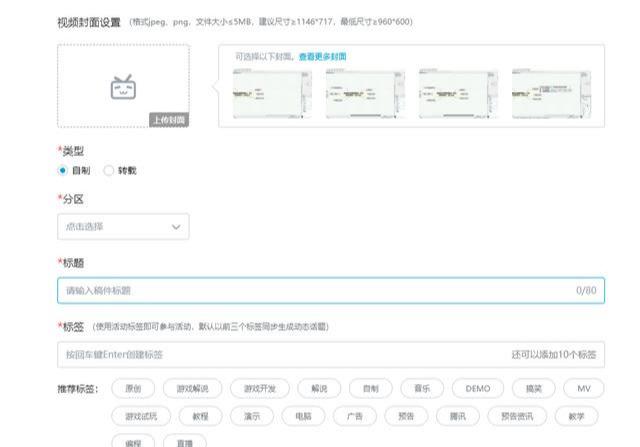Add the 游戏开发 recommended tag

coord(260,388)
